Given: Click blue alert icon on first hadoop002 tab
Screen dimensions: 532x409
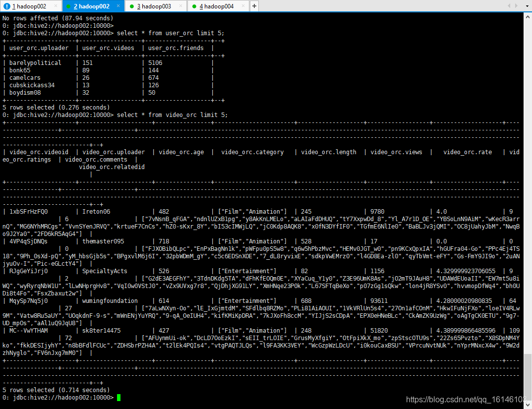Looking at the screenshot, I should click(x=7, y=6).
